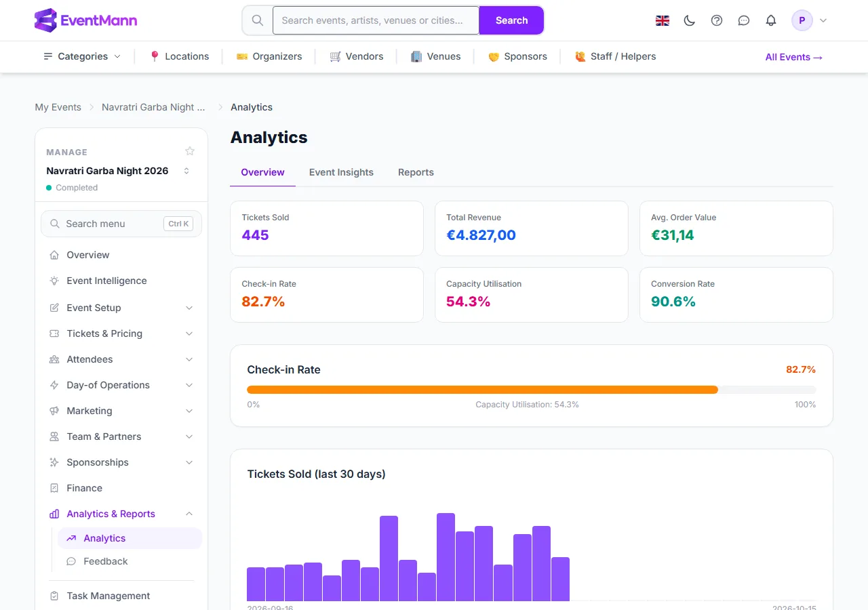This screenshot has width=868, height=610.
Task: Open the event switcher next to Navratri Garba Night 2026
Action: (186, 171)
